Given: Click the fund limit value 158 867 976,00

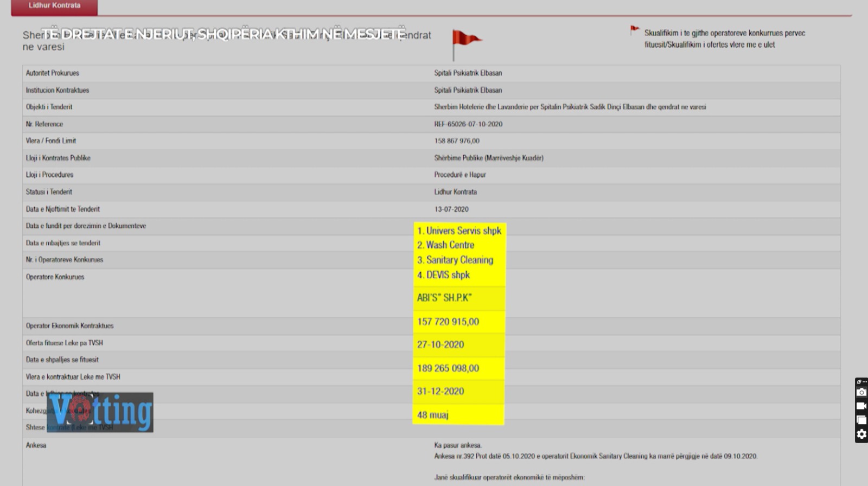Looking at the screenshot, I should 457,141.
